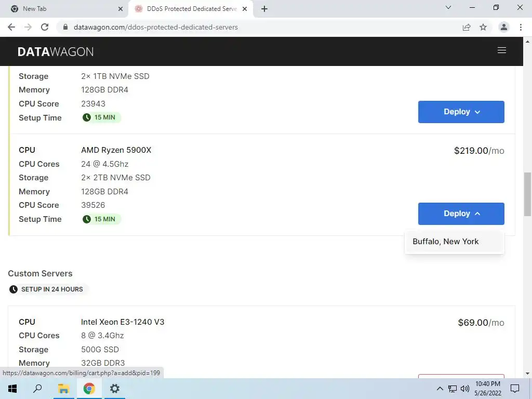Click the Custom Servers heading
Screen dimensions: 532x399
click(x=40, y=273)
